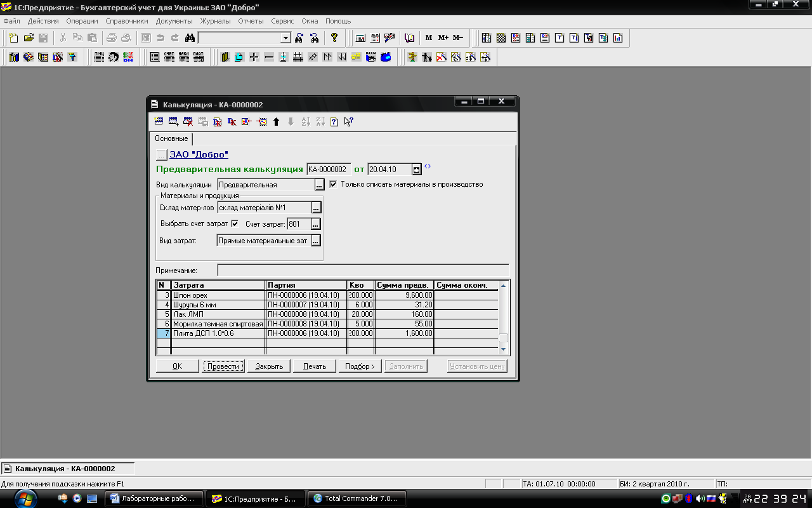Select the Морилка темная спиртовая cell
The width and height of the screenshot is (812, 508).
pyautogui.click(x=218, y=324)
